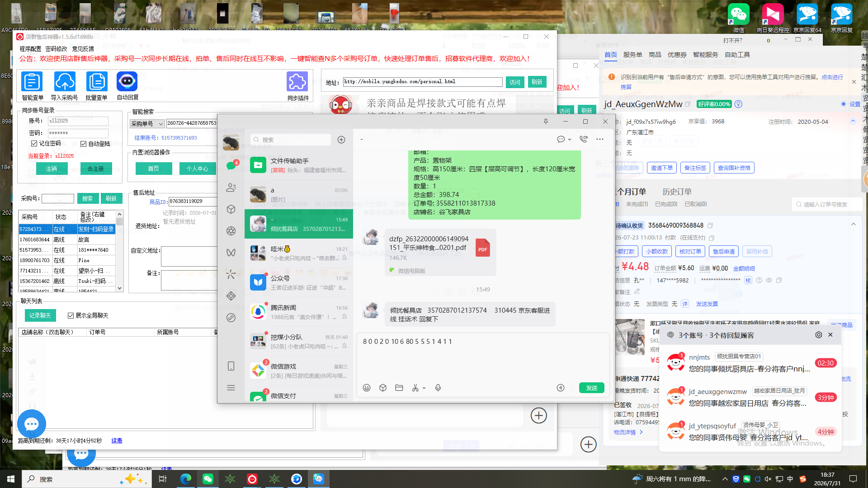Viewport: 868px width, 488px height.
Task: Switch to the 历史订单 tab
Action: (x=677, y=192)
